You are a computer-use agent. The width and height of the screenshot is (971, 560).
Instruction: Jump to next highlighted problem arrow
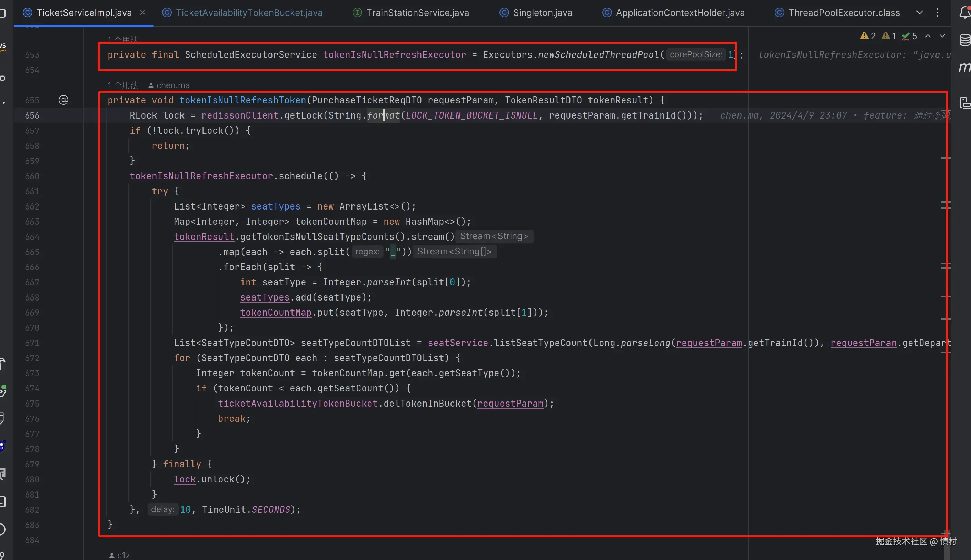942,36
